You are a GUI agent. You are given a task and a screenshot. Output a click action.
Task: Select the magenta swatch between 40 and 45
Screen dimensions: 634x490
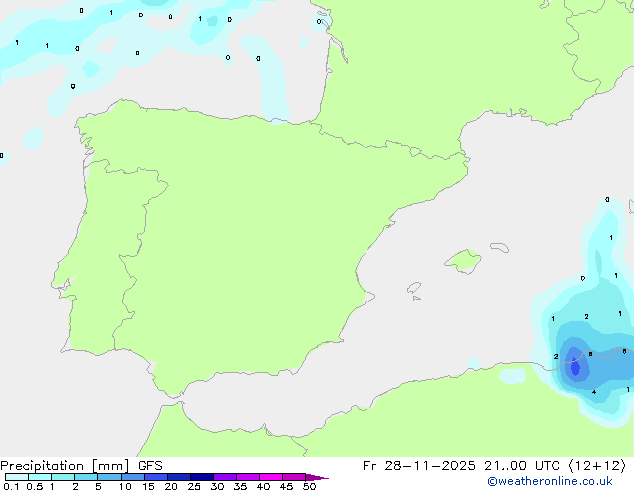point(271,477)
